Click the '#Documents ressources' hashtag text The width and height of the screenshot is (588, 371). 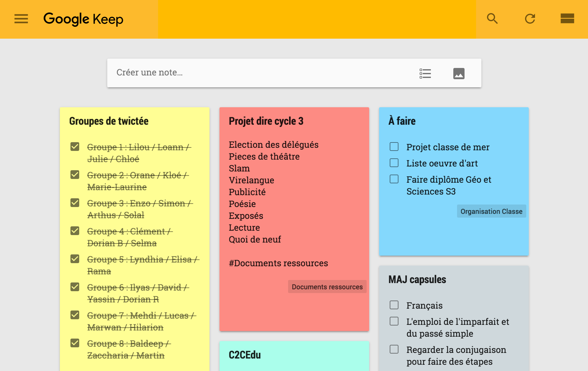click(278, 263)
